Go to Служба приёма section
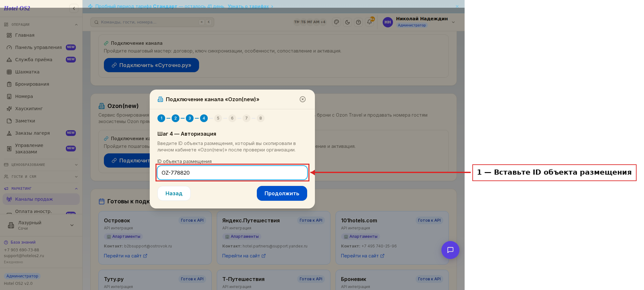 point(41,60)
